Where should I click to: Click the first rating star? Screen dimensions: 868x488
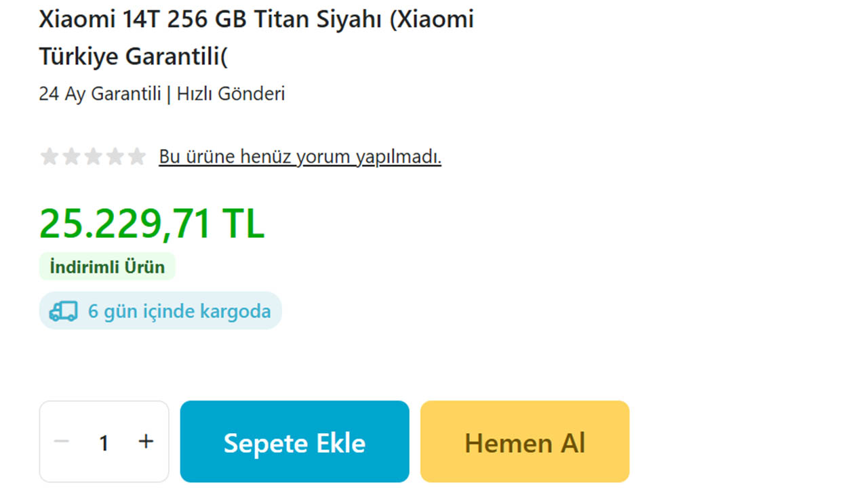tap(49, 157)
